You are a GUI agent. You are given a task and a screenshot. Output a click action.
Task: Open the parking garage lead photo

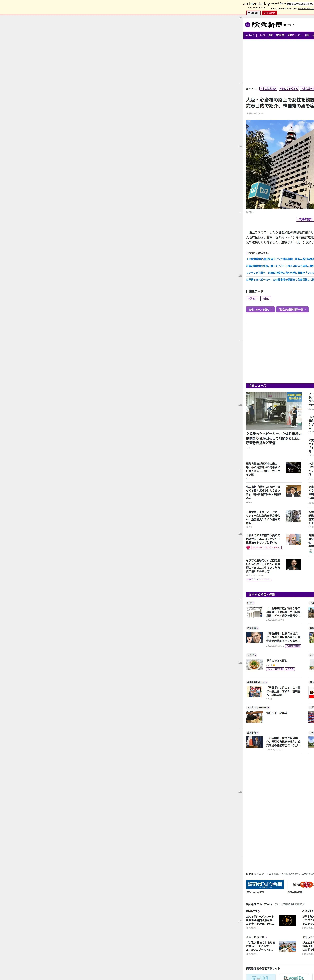click(x=274, y=411)
